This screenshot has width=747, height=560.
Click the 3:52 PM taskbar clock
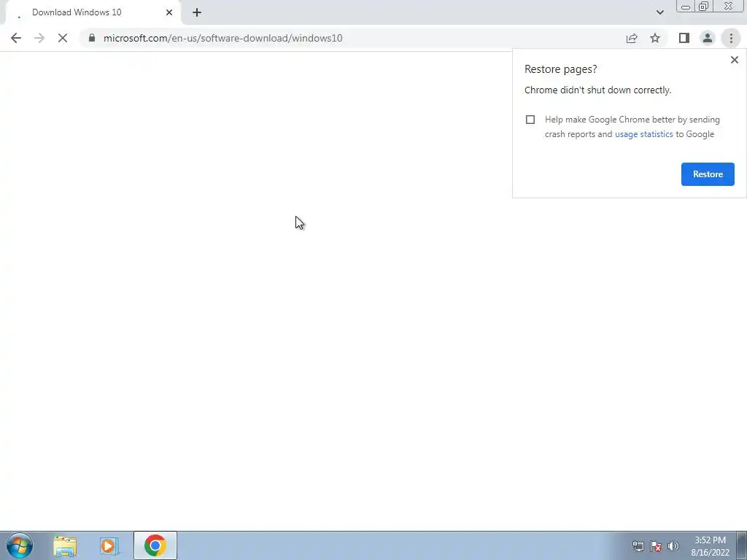click(710, 546)
